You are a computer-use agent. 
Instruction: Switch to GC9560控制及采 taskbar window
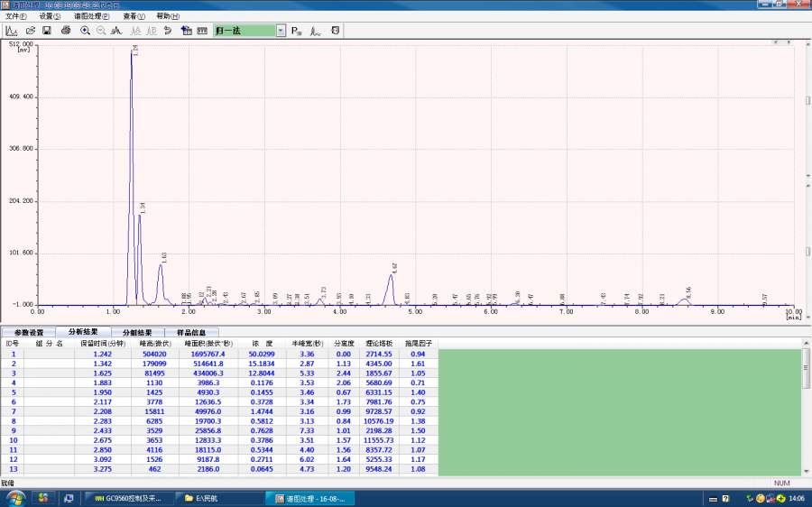tap(128, 498)
